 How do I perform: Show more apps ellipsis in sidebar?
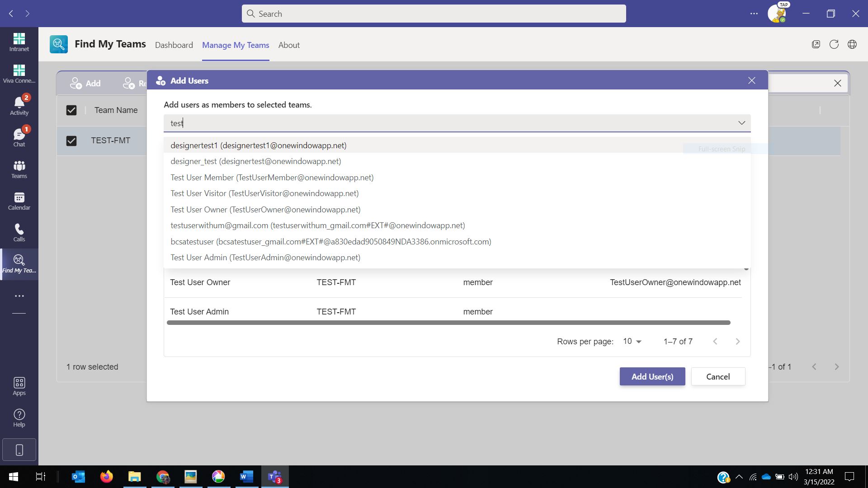(19, 296)
